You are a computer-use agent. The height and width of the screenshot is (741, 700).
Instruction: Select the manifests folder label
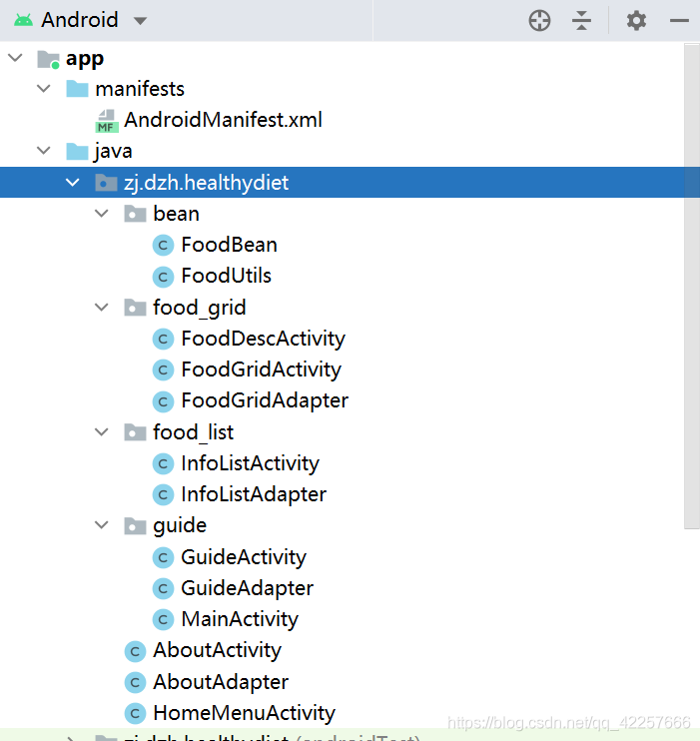click(140, 89)
